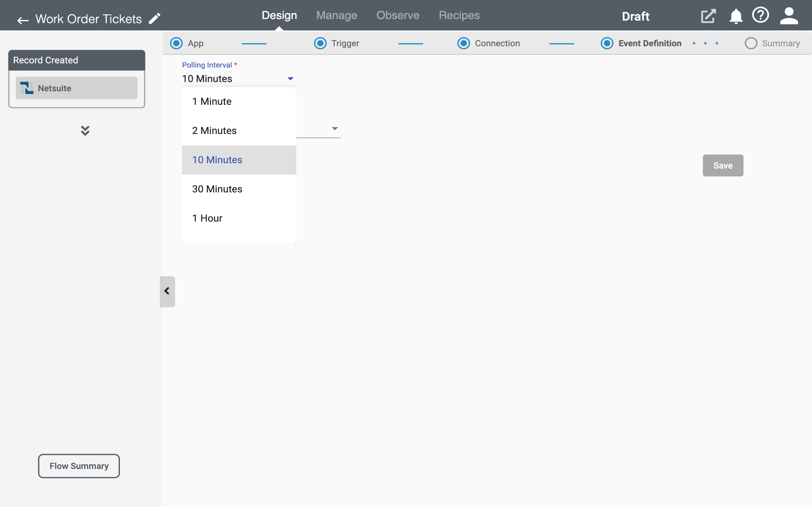Expand the second dropdown field below polling
Screen dimensions: 812x507
(x=334, y=129)
